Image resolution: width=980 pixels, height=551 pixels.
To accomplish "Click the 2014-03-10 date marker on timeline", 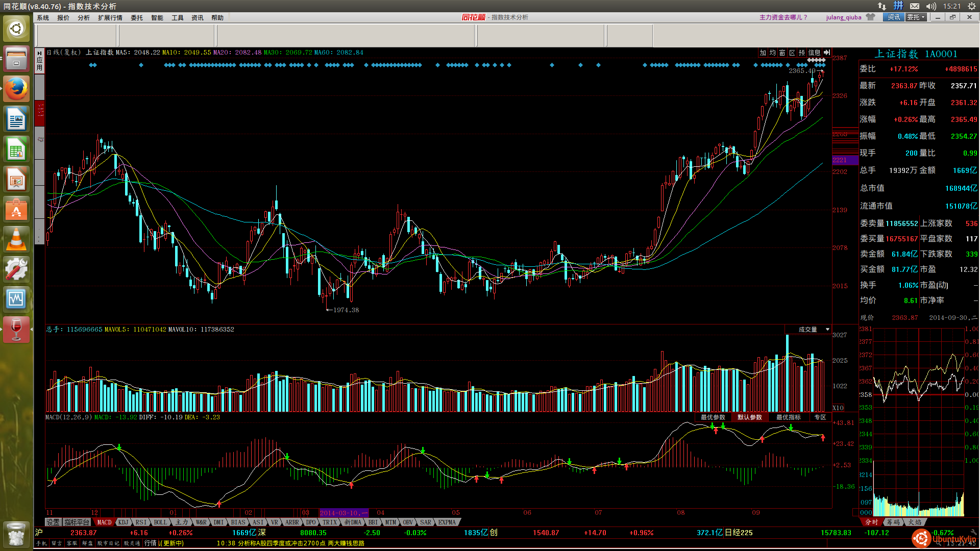I will [344, 513].
